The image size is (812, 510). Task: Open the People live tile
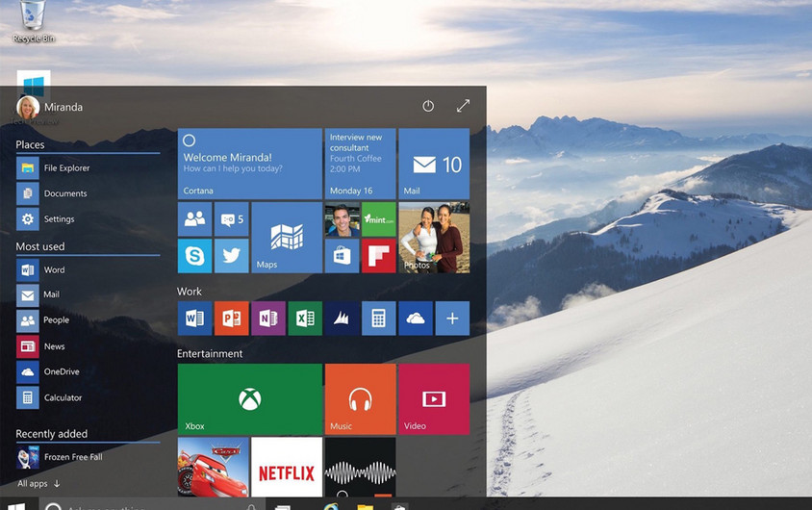(x=194, y=219)
